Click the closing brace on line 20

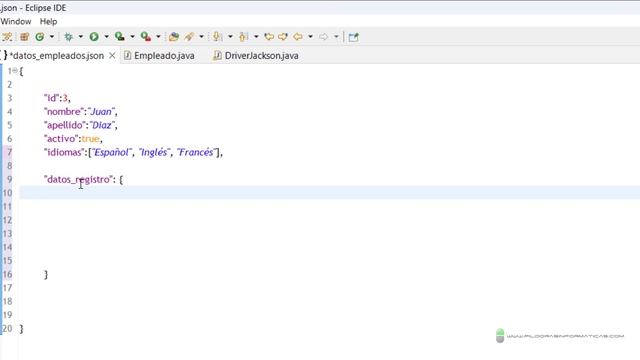(x=21, y=329)
